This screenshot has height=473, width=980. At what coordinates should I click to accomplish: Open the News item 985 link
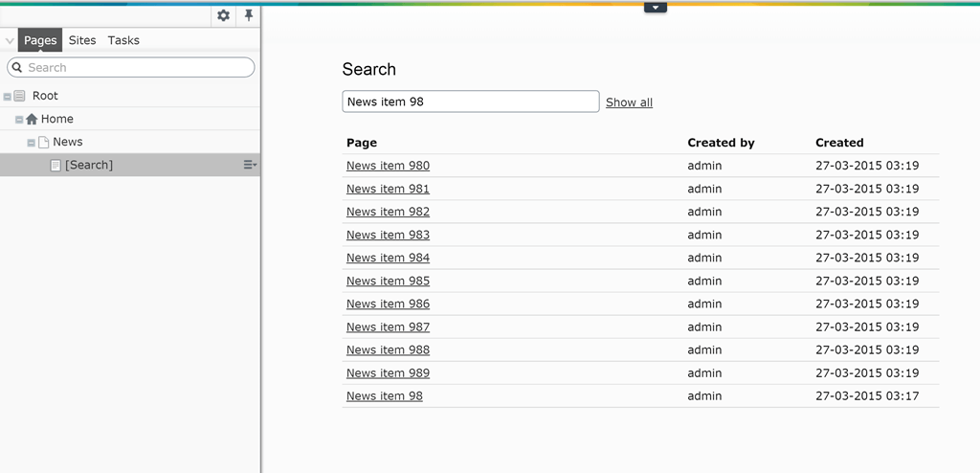tap(389, 281)
